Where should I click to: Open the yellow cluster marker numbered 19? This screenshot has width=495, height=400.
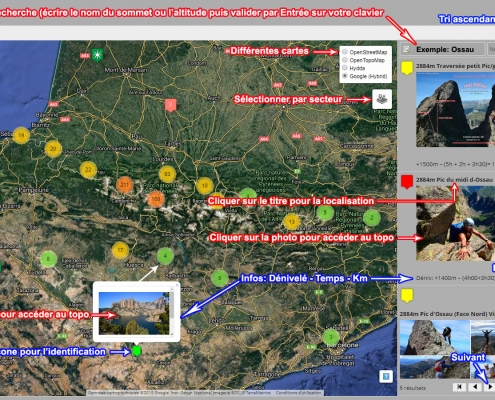(21, 135)
